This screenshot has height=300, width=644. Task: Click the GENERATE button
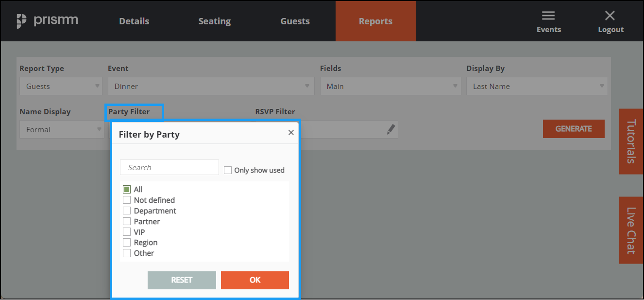click(x=574, y=129)
